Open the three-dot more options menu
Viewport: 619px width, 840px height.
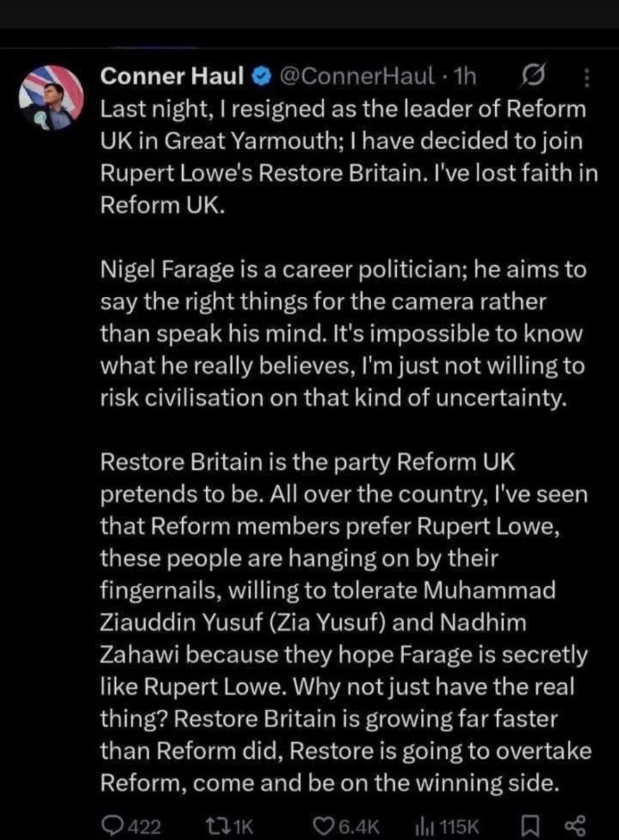(587, 76)
